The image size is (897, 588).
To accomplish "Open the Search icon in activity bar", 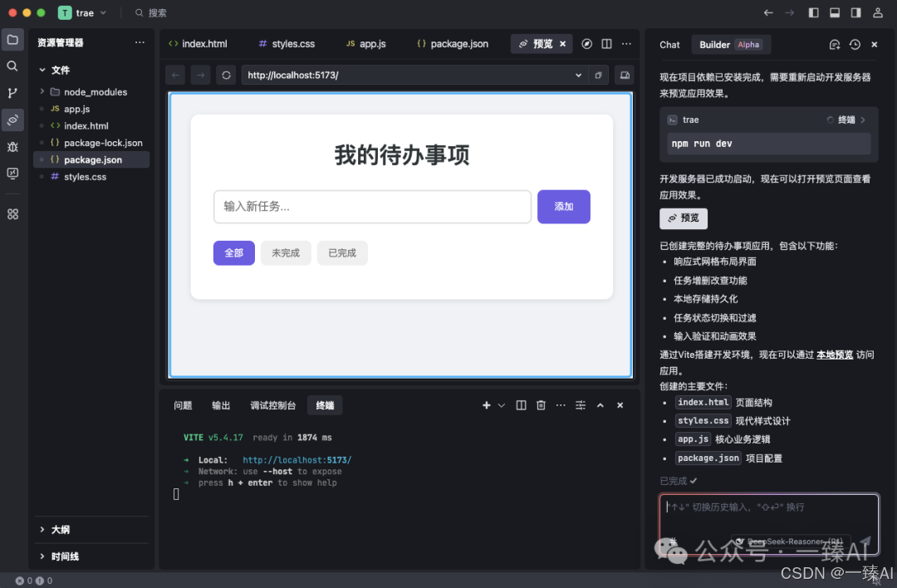I will click(x=12, y=66).
